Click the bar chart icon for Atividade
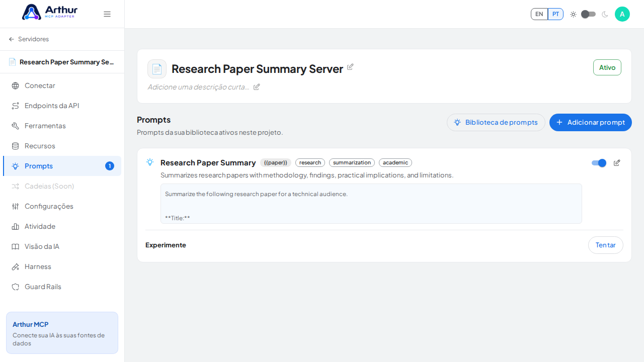644x362 pixels. pos(16,226)
